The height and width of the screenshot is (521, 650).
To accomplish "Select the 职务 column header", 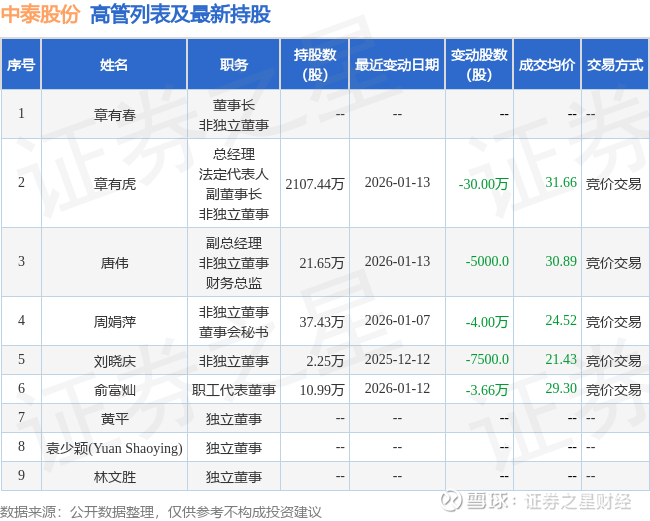I will pyautogui.click(x=234, y=65).
